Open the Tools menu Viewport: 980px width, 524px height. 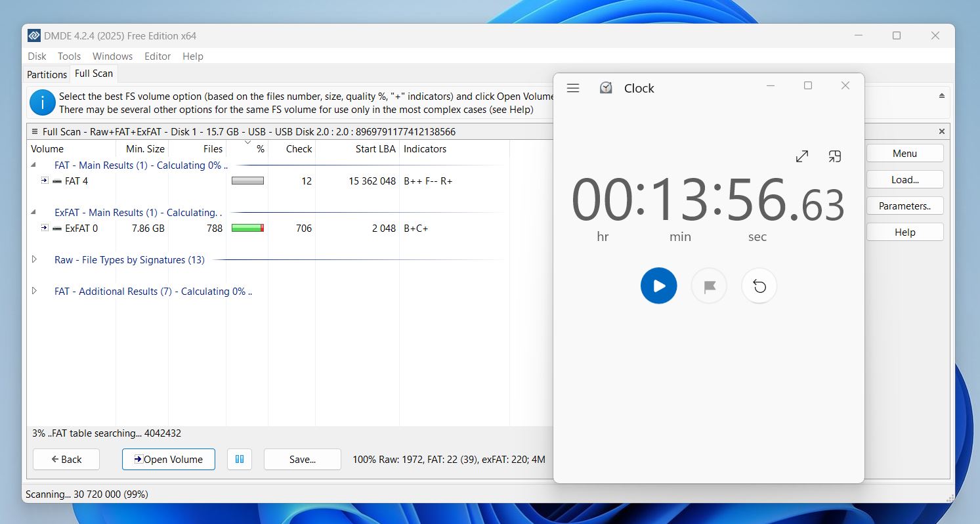pyautogui.click(x=69, y=56)
